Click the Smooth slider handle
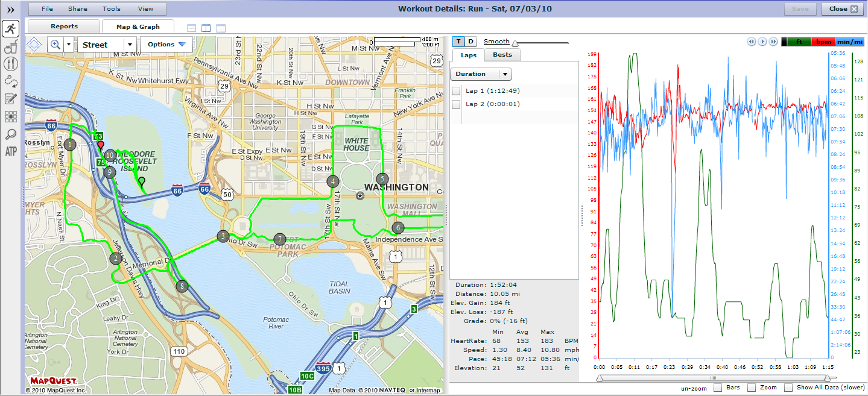The width and height of the screenshot is (868, 396). click(x=515, y=43)
